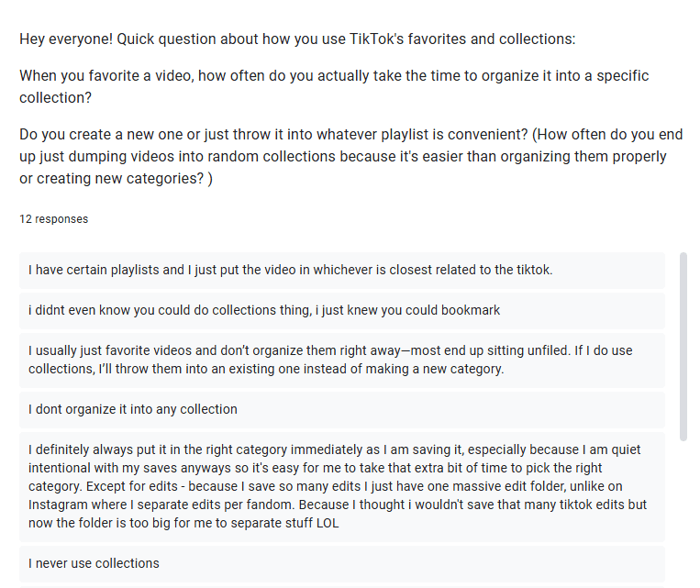
Task: Click the responses list scrollbar thumb
Action: [x=683, y=347]
